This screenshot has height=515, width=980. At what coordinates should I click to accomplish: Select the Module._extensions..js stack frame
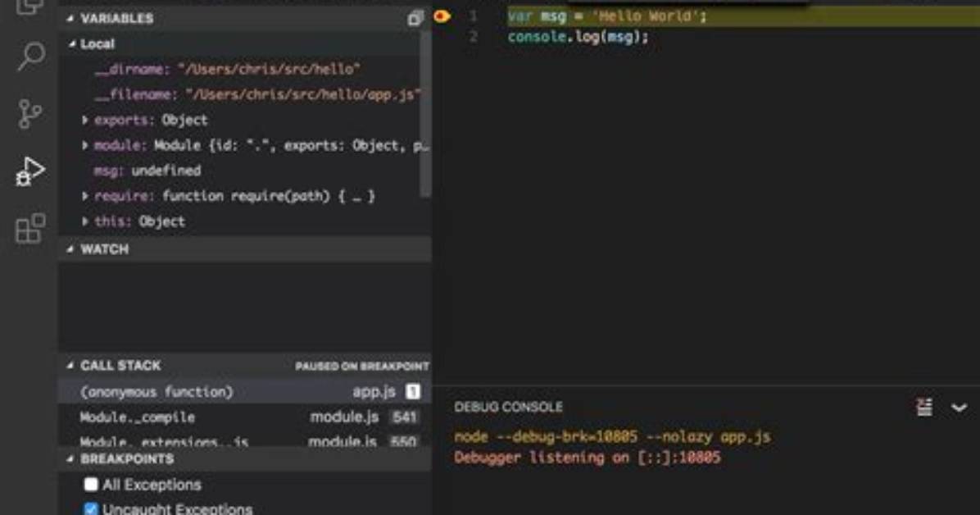click(244, 440)
